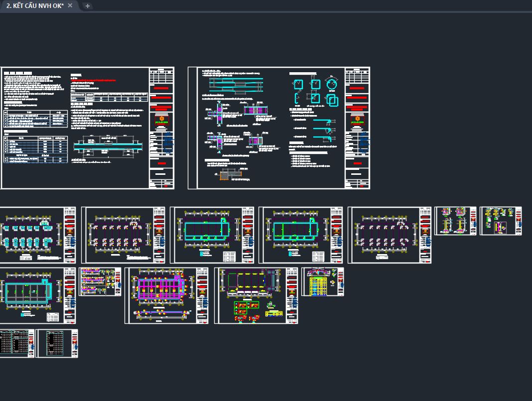Select the second rebar schedule table sheet

point(57,343)
